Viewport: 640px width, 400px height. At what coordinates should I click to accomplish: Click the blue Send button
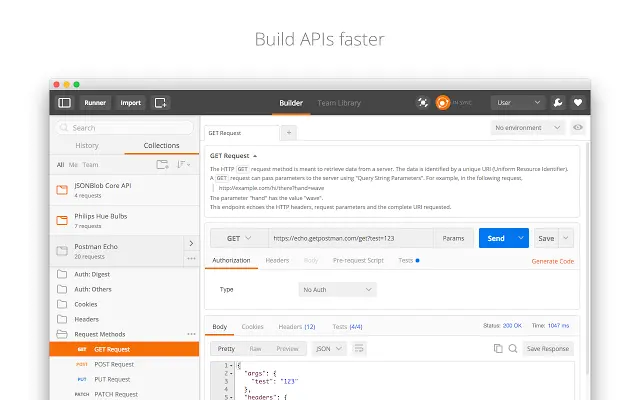tap(496, 238)
